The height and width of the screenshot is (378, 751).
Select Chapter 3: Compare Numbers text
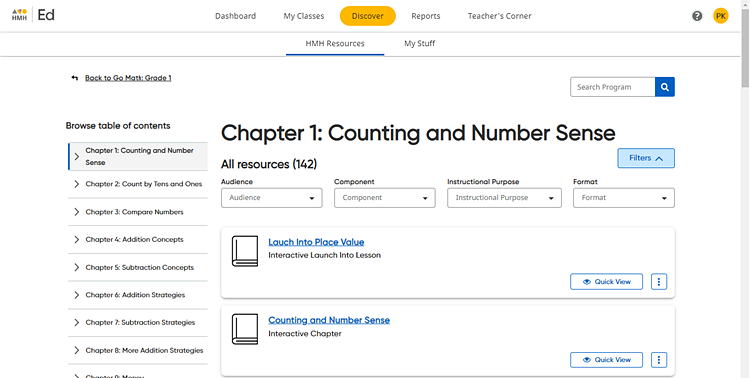[135, 212]
